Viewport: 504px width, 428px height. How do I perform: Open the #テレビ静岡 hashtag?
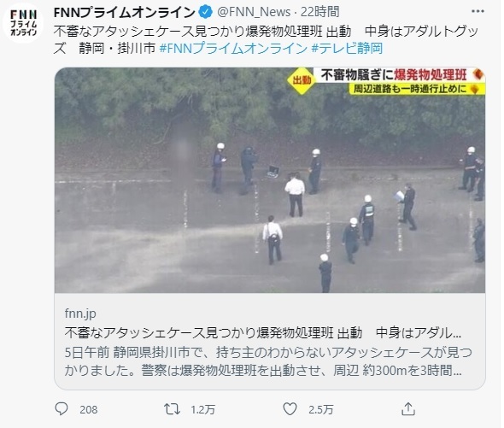click(x=347, y=49)
